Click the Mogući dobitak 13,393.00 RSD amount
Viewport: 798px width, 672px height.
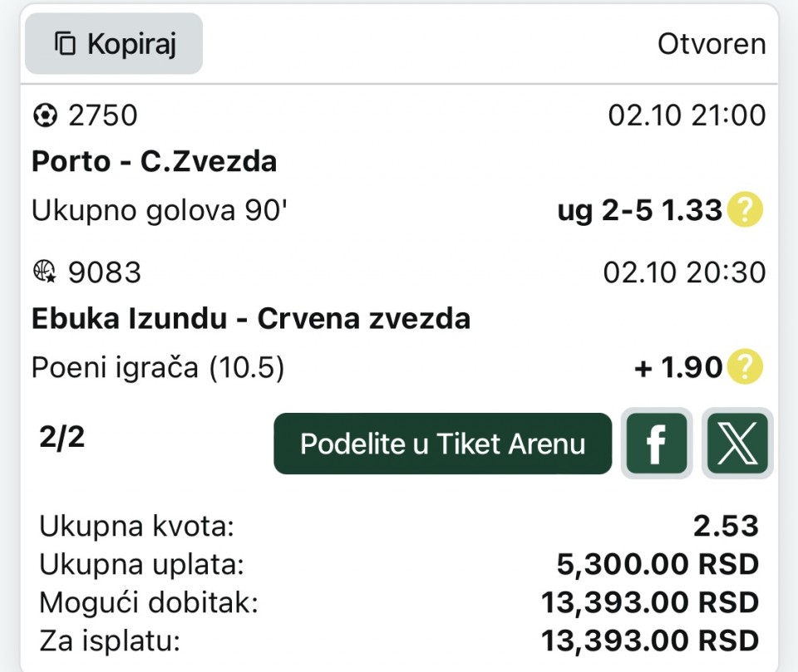[x=650, y=603]
